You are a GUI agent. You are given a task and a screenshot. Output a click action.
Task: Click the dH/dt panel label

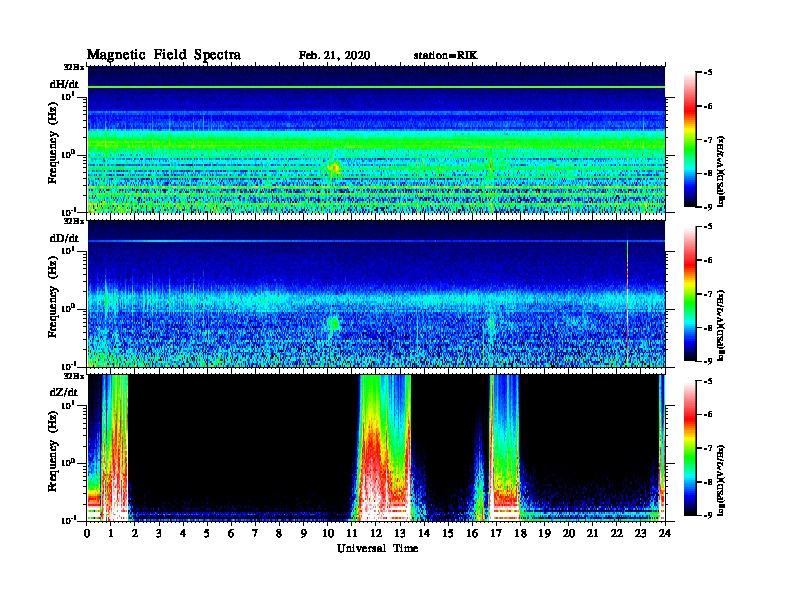[x=64, y=84]
